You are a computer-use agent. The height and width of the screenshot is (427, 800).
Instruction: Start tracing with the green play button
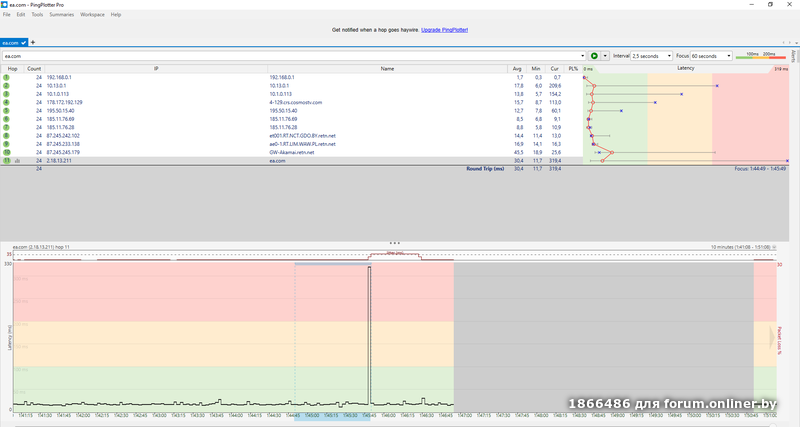click(594, 56)
